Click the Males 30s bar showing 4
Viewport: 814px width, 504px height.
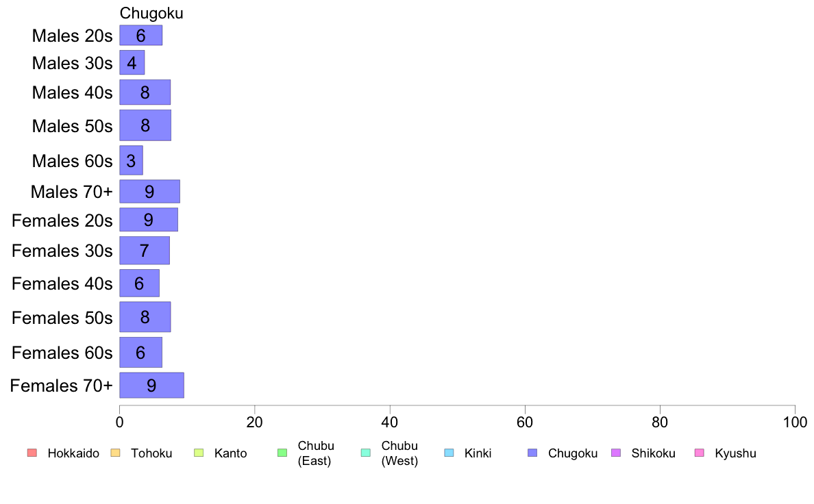point(132,62)
